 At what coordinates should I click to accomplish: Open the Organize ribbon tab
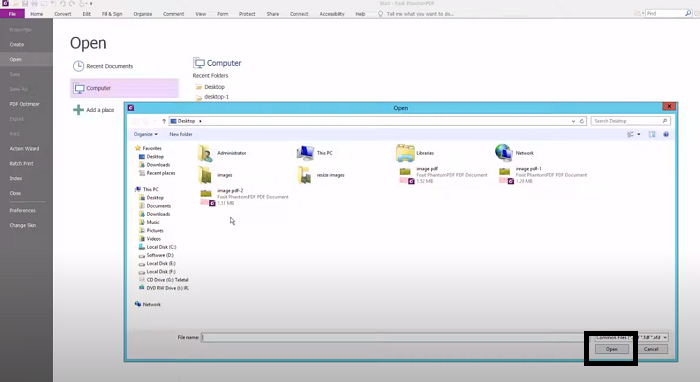(x=143, y=14)
